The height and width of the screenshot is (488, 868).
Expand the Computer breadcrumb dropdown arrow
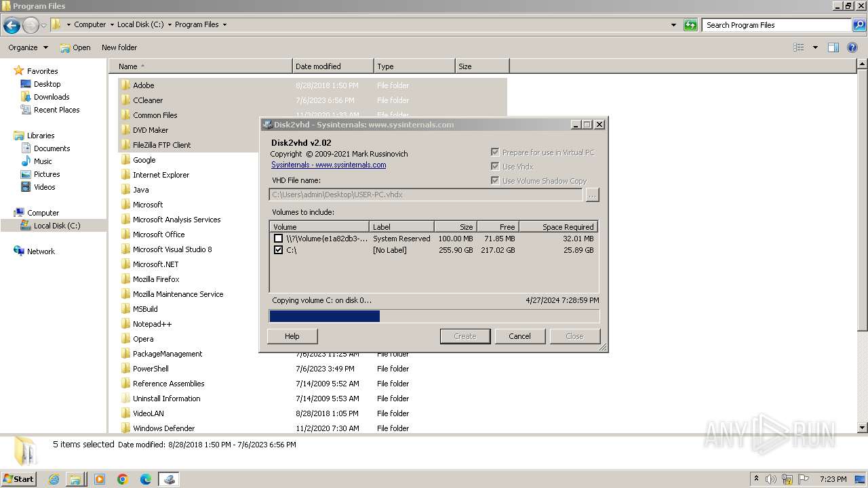click(112, 25)
